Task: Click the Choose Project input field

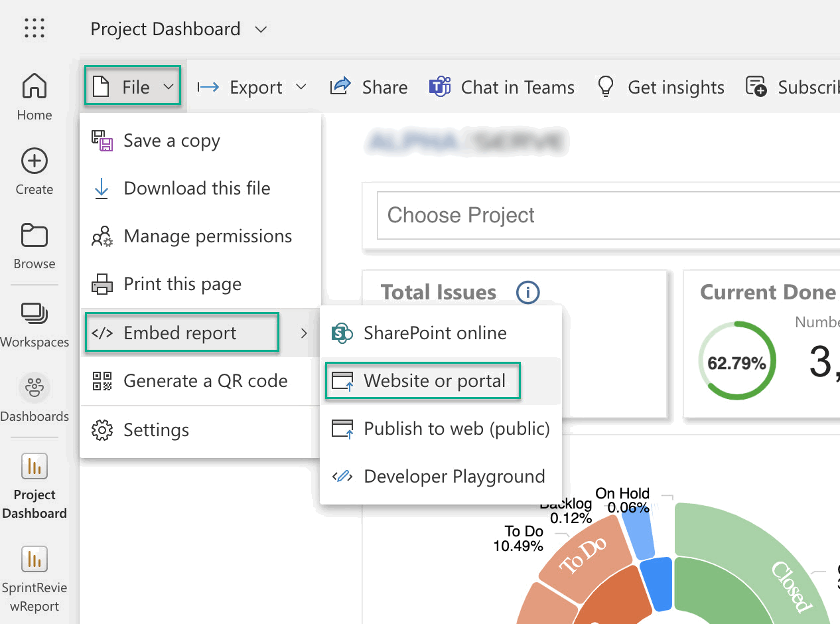Action: tap(607, 215)
